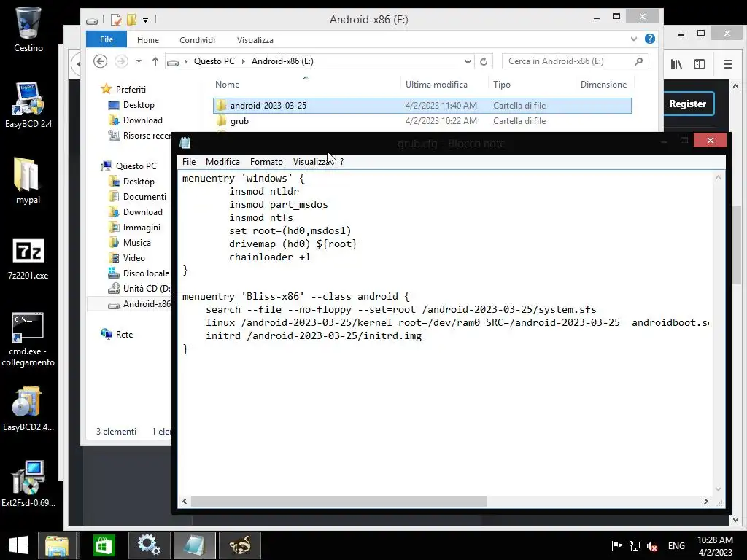Switch to the raccoon browser taskbar icon
747x560 pixels.
pyautogui.click(x=240, y=545)
